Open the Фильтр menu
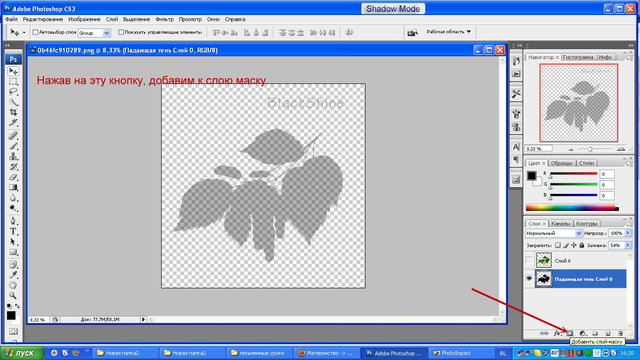This screenshot has width=640, height=360. (164, 19)
